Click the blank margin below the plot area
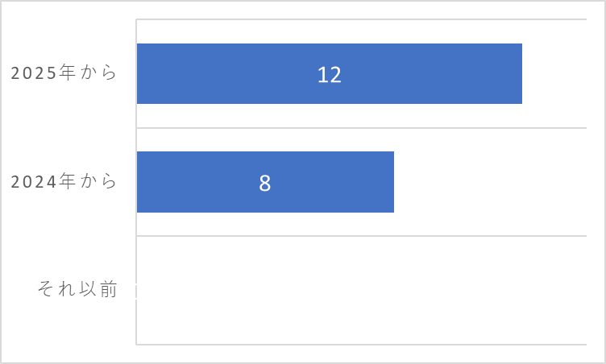606x364 pixels. click(x=361, y=354)
